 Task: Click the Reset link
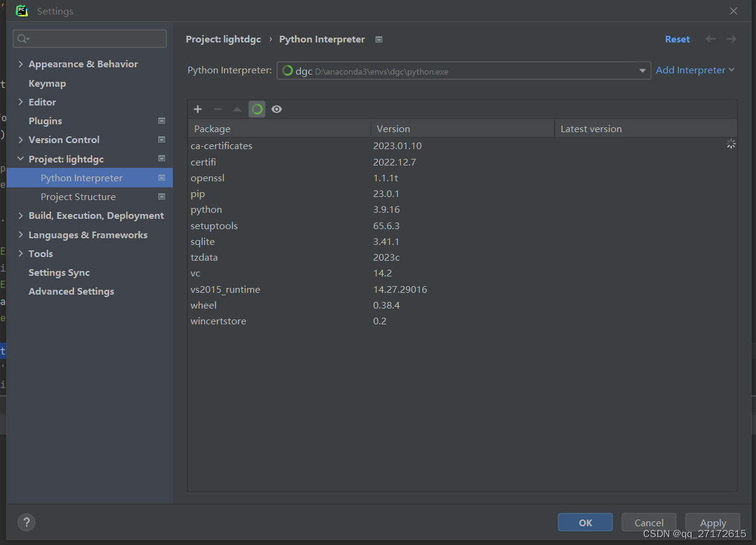click(x=677, y=39)
